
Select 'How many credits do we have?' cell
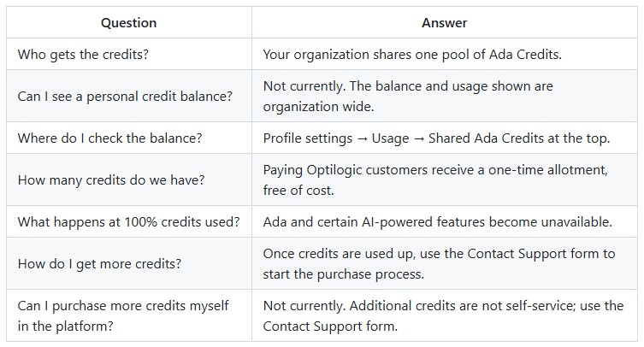[111, 179]
